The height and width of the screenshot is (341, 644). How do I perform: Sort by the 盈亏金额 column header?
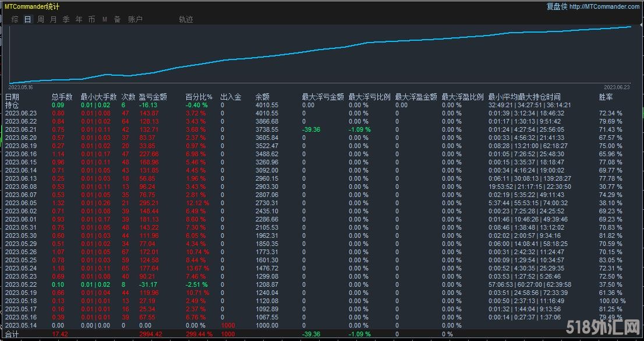click(153, 97)
